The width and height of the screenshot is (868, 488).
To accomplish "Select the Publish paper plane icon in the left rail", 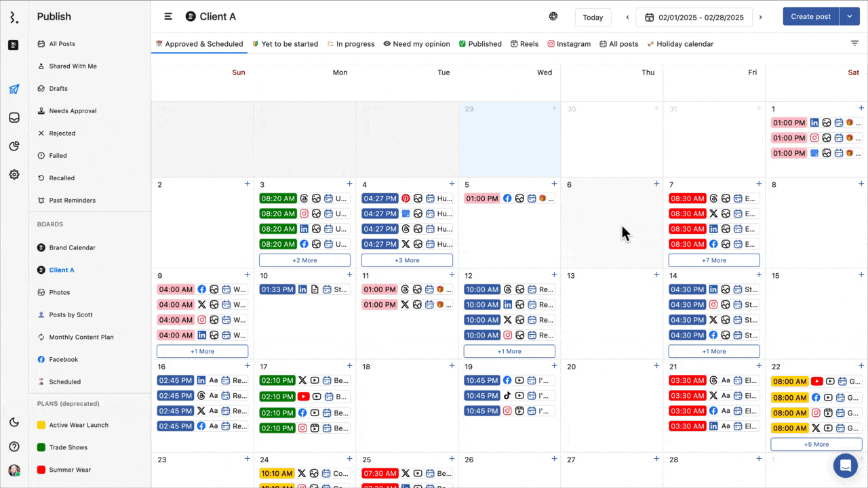I will (14, 88).
